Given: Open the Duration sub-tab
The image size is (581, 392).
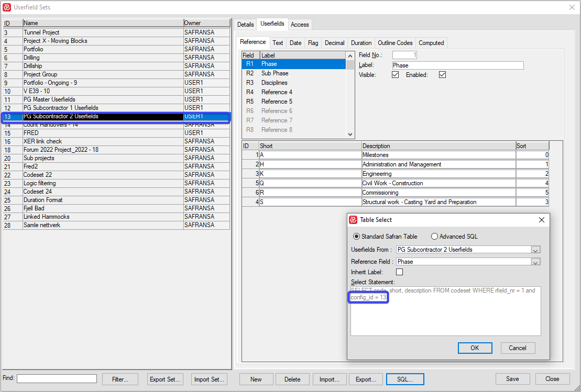Looking at the screenshot, I should [361, 43].
